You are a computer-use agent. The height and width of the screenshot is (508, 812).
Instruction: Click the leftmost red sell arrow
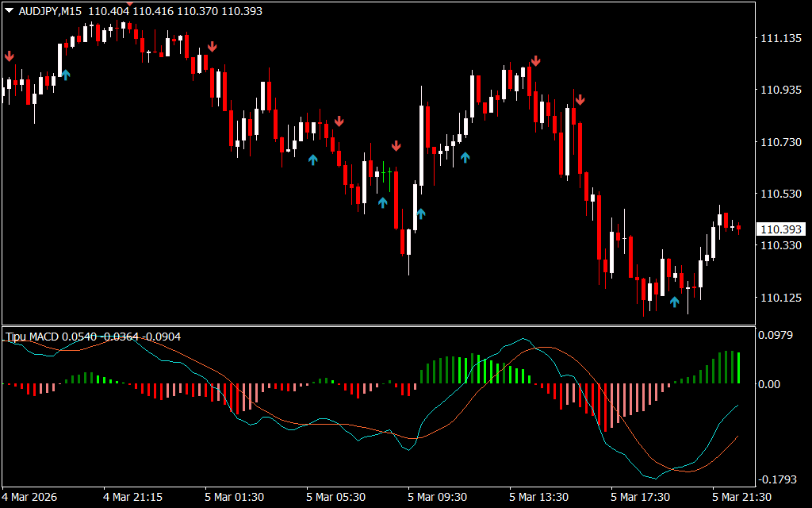coord(9,56)
